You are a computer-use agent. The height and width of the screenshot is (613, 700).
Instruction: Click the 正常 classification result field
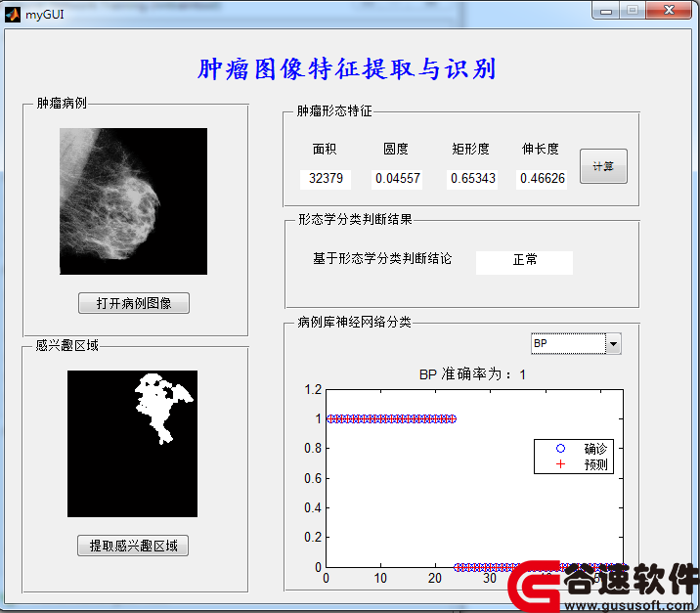[525, 263]
